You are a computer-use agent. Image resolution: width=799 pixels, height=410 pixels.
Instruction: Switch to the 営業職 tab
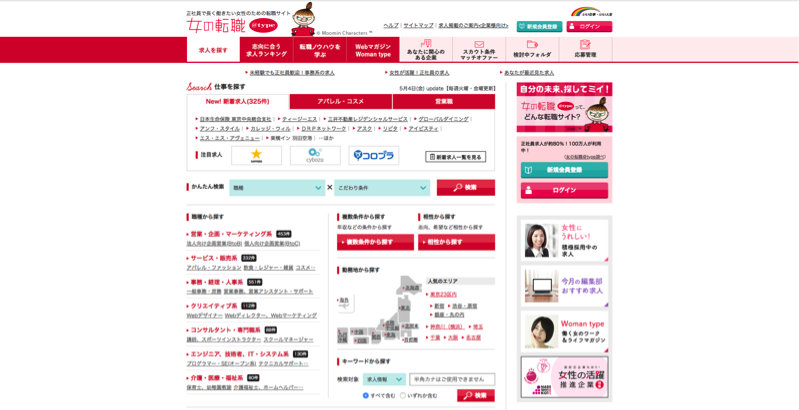click(x=443, y=101)
